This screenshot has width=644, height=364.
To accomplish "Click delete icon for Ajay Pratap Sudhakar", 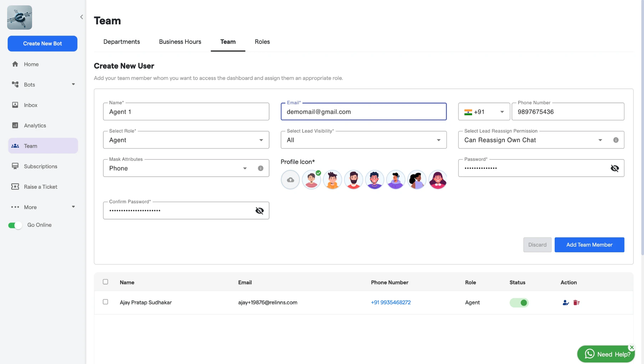I will pos(576,303).
